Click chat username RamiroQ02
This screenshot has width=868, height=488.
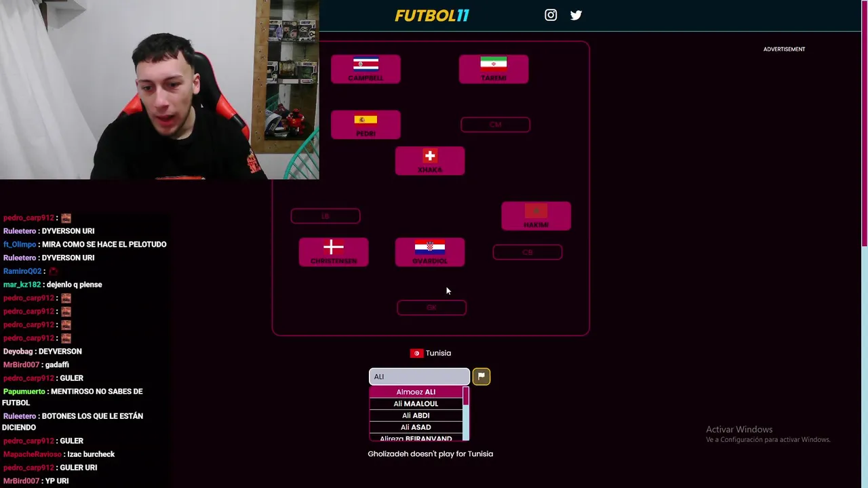click(22, 271)
